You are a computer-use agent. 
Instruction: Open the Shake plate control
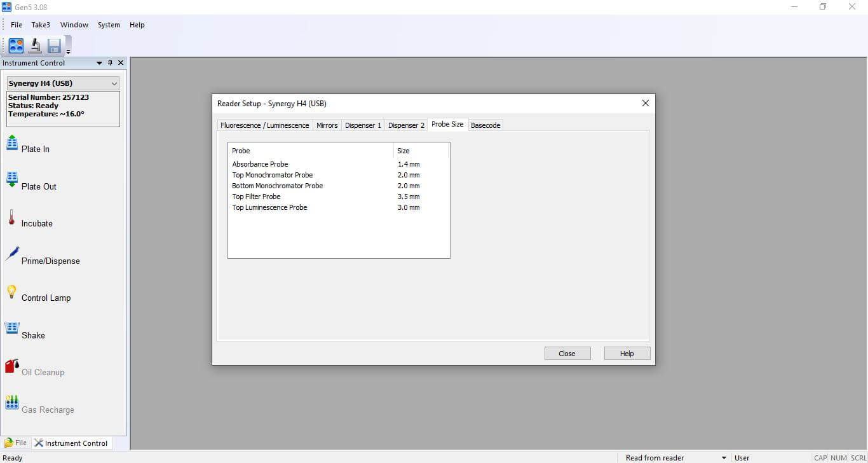pos(12,329)
